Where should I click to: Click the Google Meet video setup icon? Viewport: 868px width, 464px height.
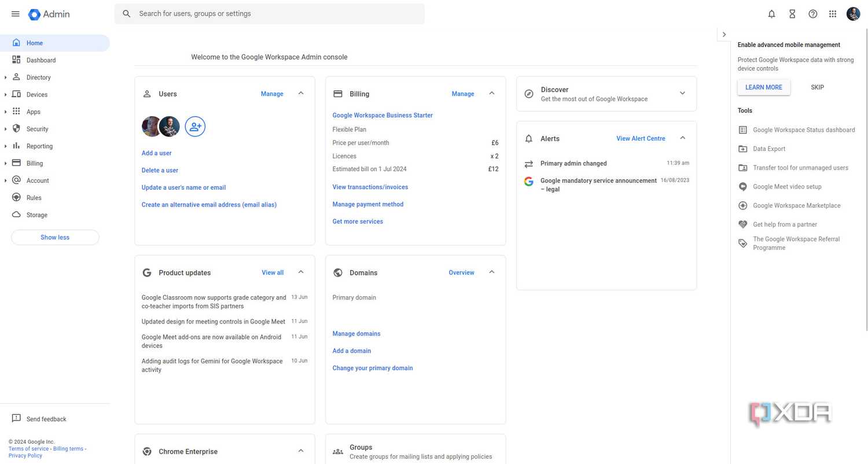(743, 187)
